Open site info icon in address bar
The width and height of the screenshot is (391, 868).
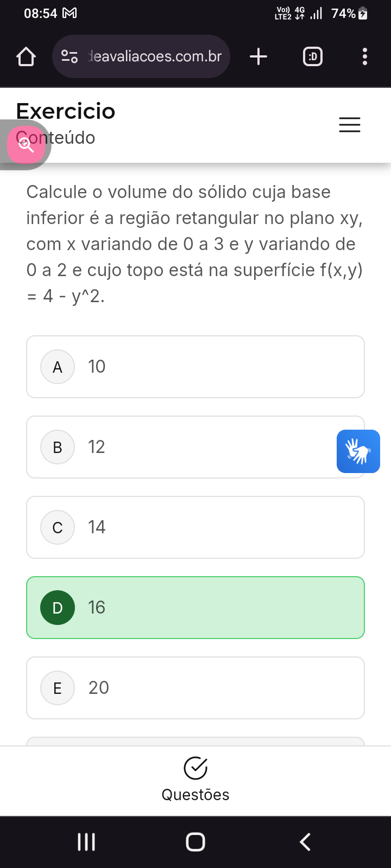click(x=70, y=56)
